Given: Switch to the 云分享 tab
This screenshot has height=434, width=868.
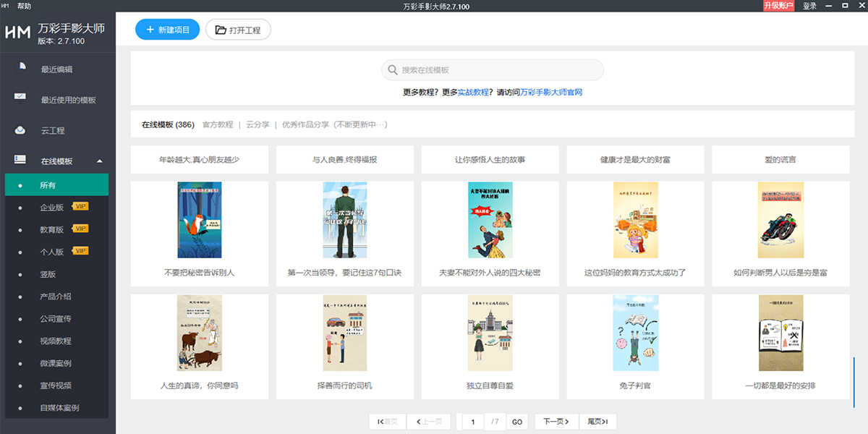Looking at the screenshot, I should (x=258, y=124).
